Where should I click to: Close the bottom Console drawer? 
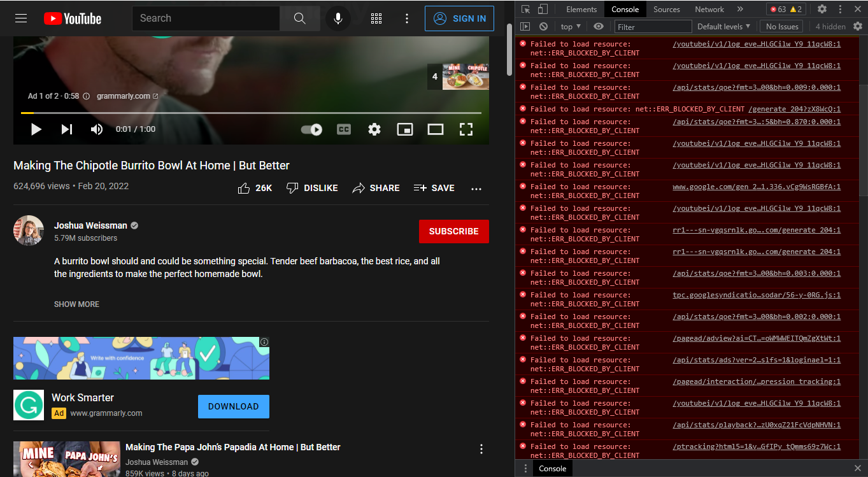(858, 469)
